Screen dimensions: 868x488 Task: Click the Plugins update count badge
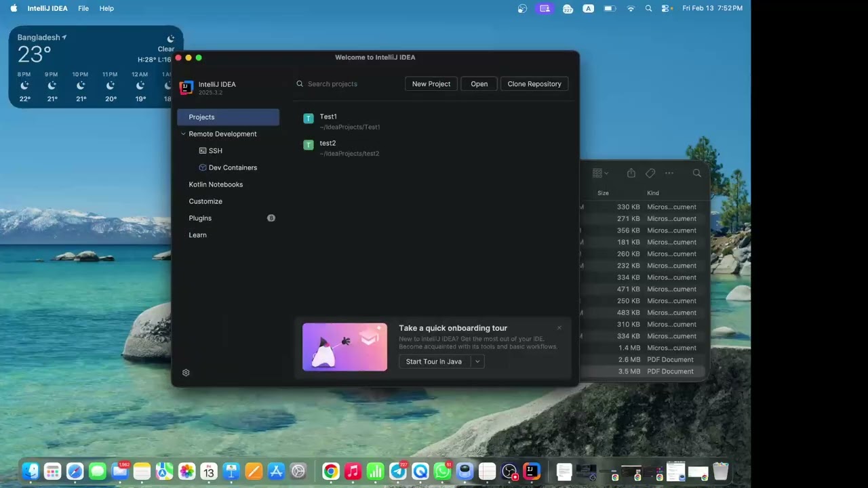(271, 218)
